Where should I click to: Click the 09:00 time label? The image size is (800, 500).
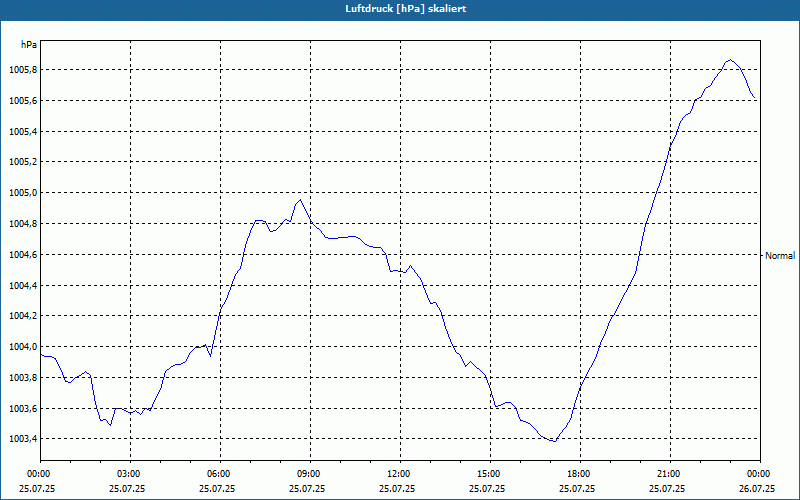[x=310, y=474]
